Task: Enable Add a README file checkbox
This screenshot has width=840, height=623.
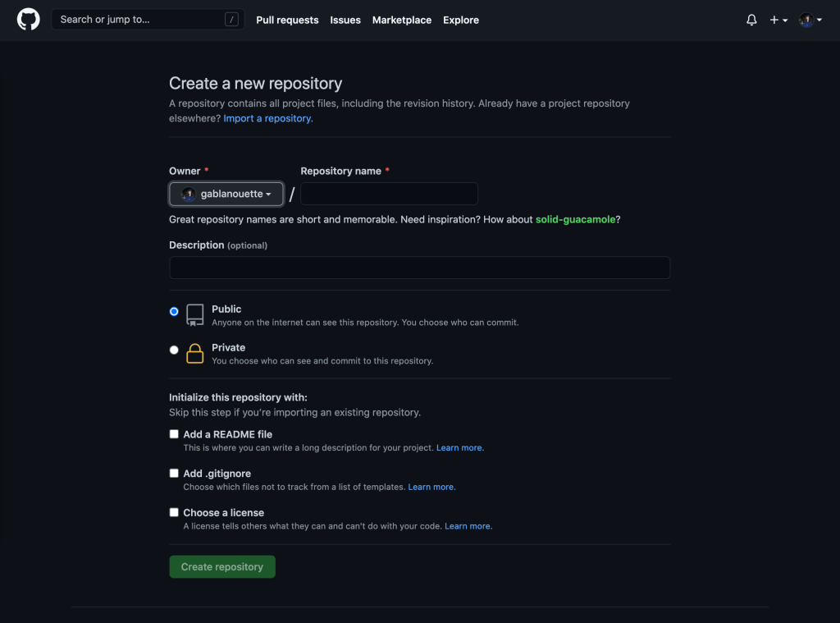Action: pos(174,434)
